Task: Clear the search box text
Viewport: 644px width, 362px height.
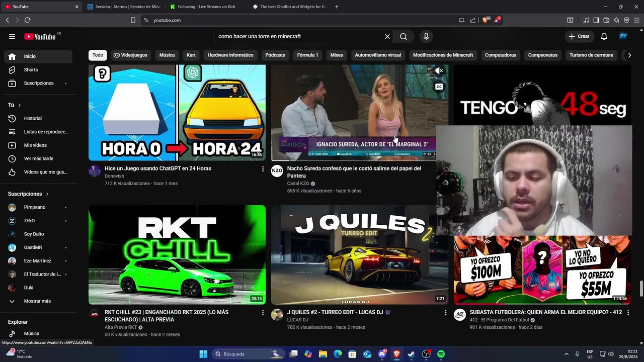Action: tap(387, 36)
